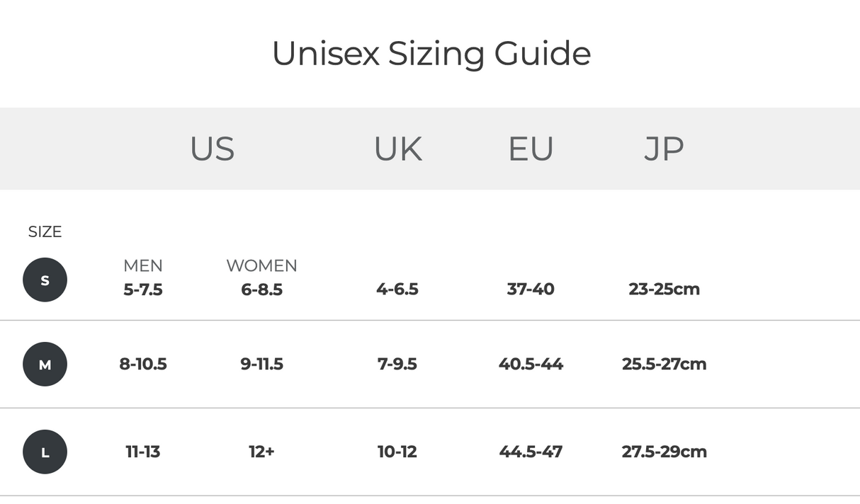This screenshot has width=860, height=504.
Task: Click the MEN subheading
Action: click(x=143, y=265)
